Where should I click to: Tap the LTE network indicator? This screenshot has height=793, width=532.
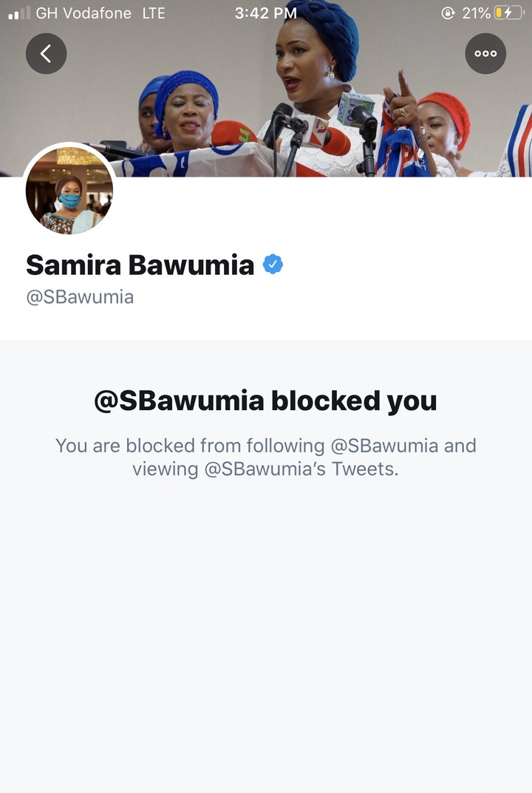pyautogui.click(x=154, y=13)
